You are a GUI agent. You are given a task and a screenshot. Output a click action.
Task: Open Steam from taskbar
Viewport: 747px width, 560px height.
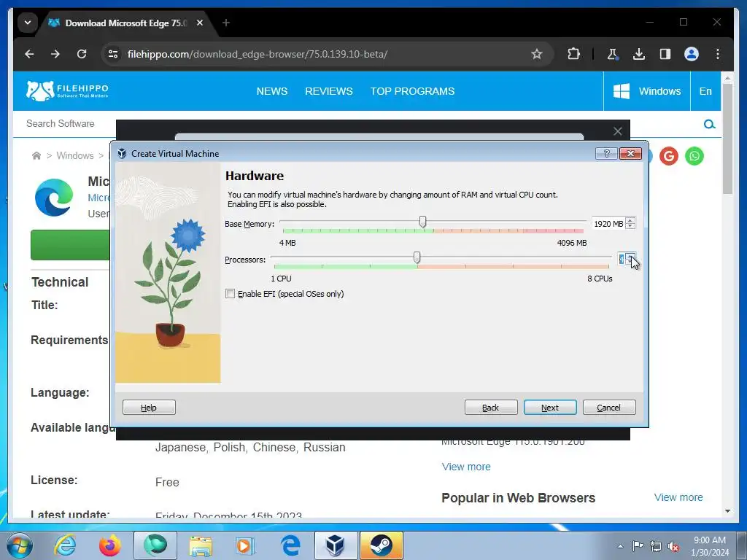[381, 545]
